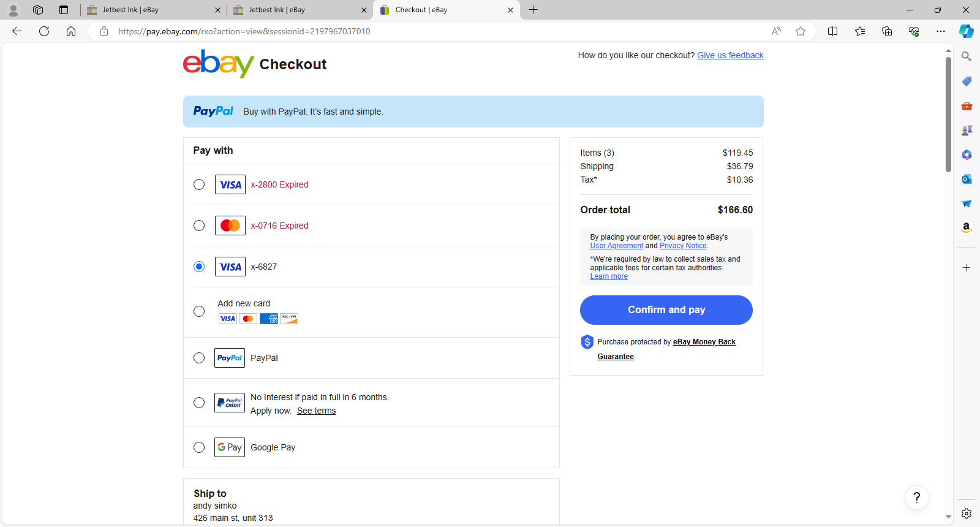Viewport: 980px width, 527px height.
Task: Add this page to favorites star
Action: tap(801, 31)
